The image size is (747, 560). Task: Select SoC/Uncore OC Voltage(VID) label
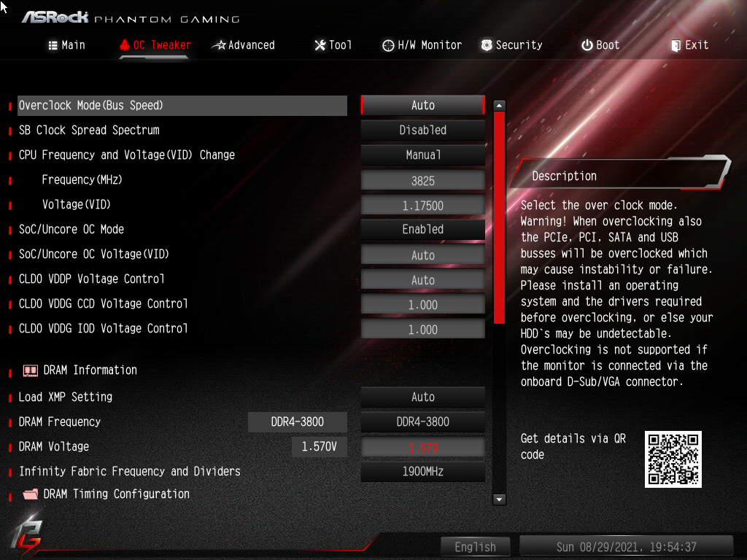point(94,254)
